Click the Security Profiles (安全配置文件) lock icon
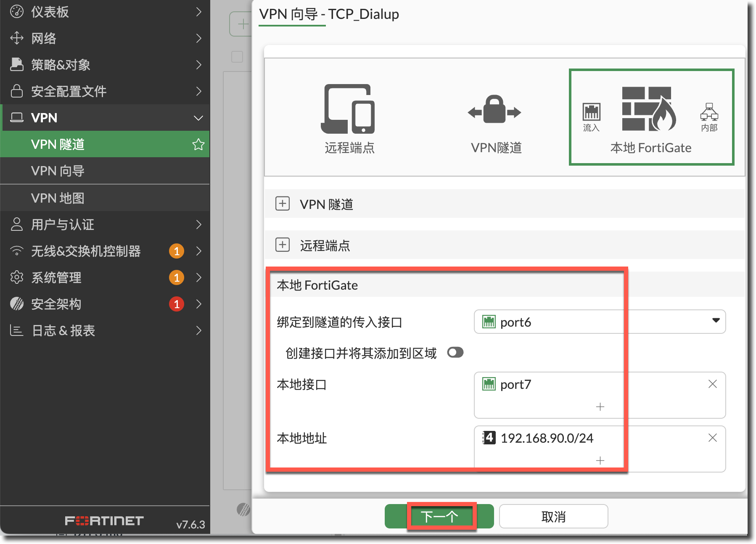756x544 pixels. pos(17,91)
